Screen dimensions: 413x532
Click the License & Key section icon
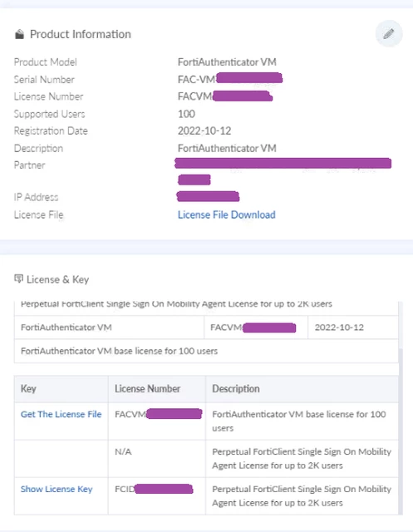click(18, 279)
